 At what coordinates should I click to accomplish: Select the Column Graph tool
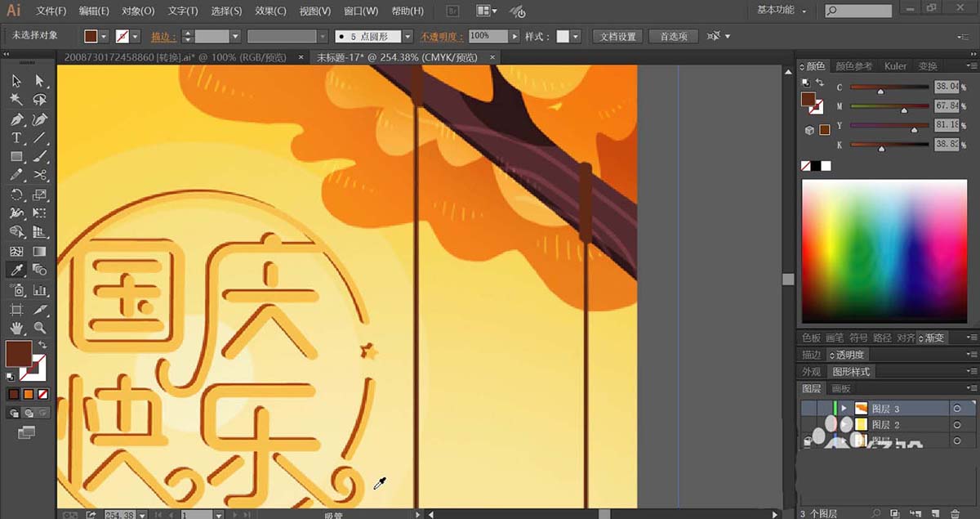coord(39,290)
